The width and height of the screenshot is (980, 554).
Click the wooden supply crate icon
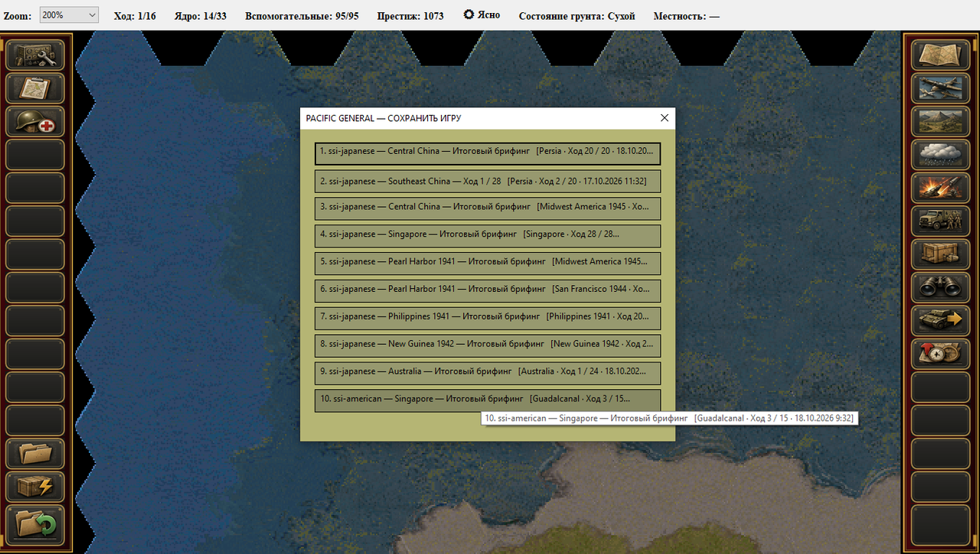tap(939, 254)
